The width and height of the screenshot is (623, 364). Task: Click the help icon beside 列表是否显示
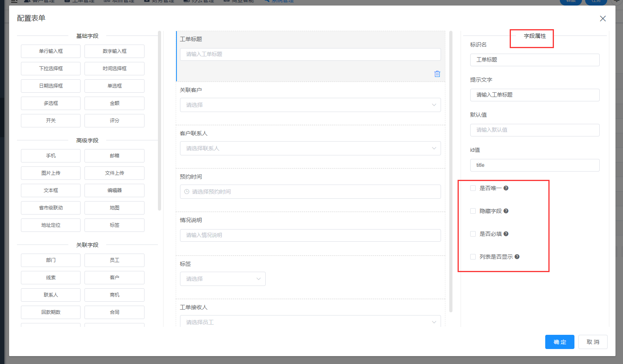[517, 257]
